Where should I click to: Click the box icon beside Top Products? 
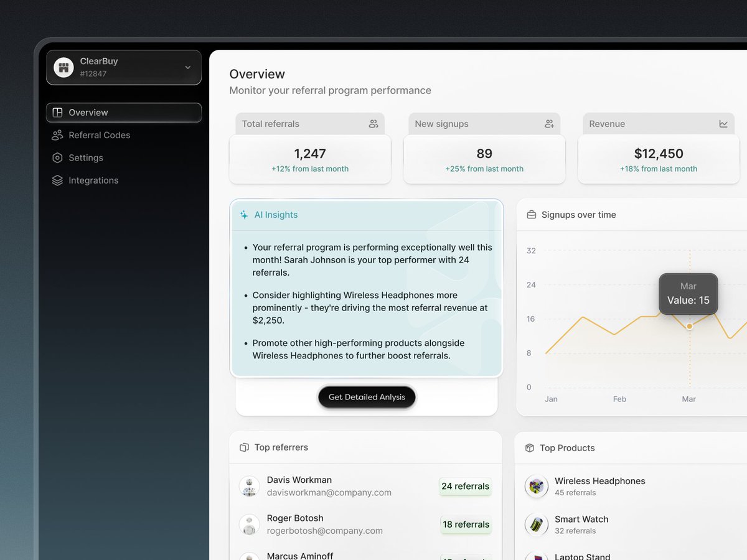(530, 448)
